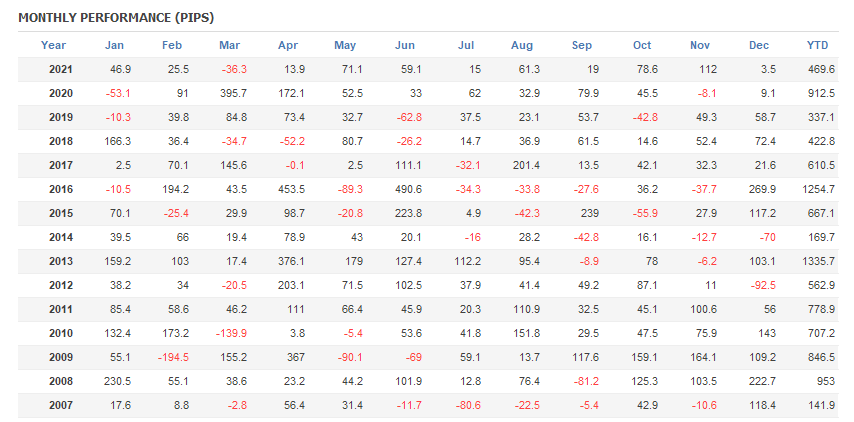854x422 pixels.
Task: Click the Year column header
Action: point(53,45)
